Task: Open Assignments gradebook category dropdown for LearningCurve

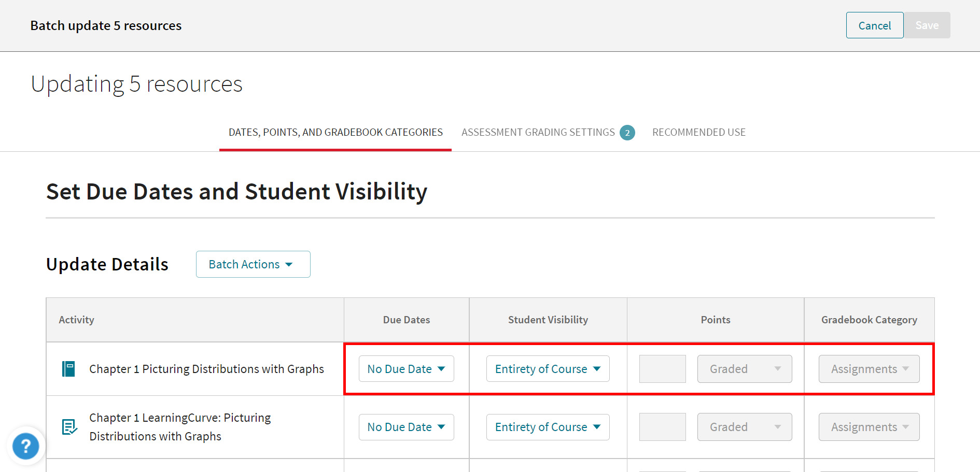Action: coord(869,427)
